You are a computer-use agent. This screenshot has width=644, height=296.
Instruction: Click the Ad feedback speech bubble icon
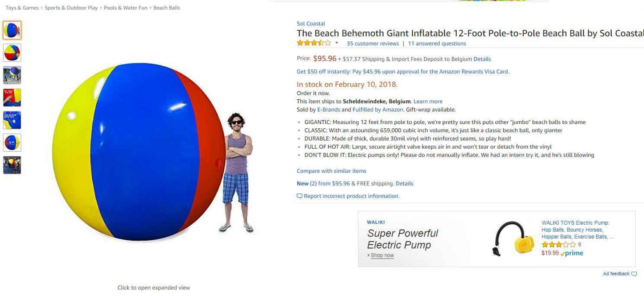tap(634, 274)
